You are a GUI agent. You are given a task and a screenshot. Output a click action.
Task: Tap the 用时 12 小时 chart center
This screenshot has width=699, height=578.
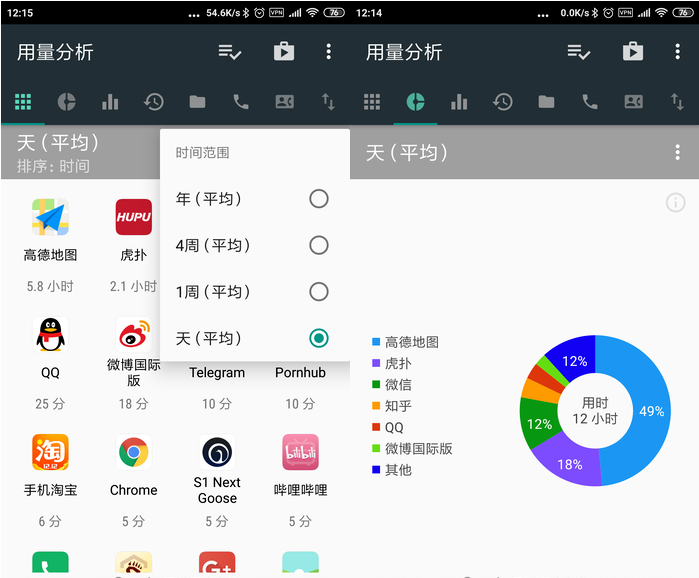click(x=595, y=410)
